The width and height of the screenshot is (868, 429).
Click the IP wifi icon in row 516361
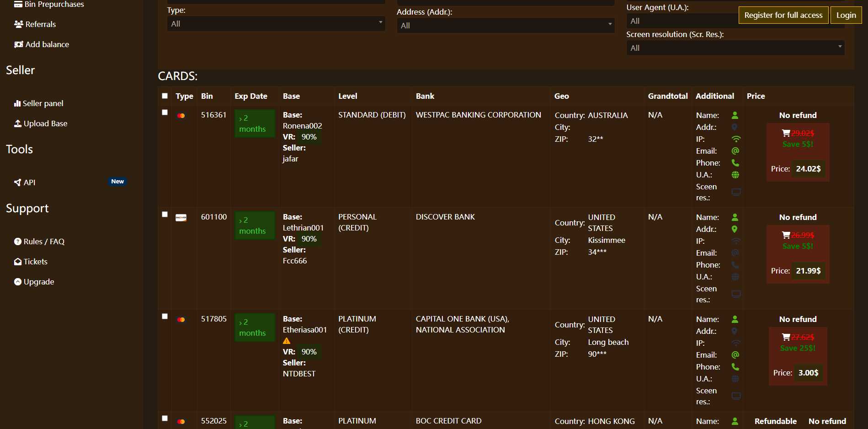coord(736,139)
